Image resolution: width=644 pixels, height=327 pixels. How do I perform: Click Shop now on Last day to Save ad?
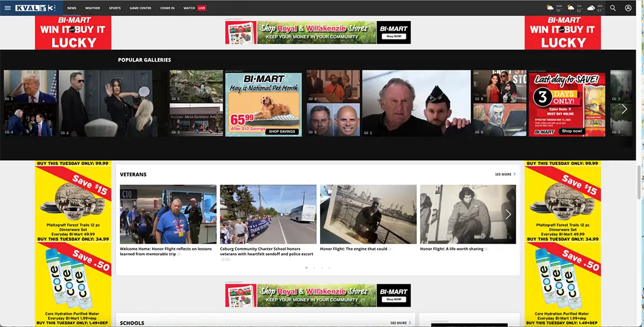[x=572, y=131]
